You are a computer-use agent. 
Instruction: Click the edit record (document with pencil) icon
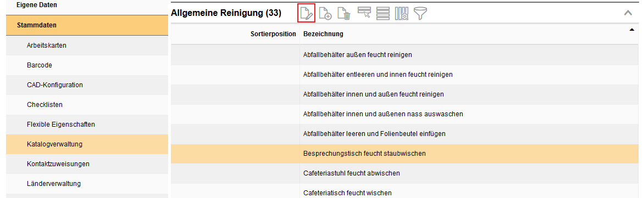click(306, 13)
